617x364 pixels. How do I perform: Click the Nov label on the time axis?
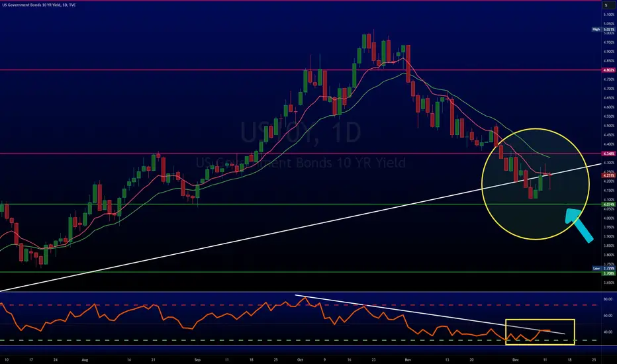pyautogui.click(x=408, y=359)
